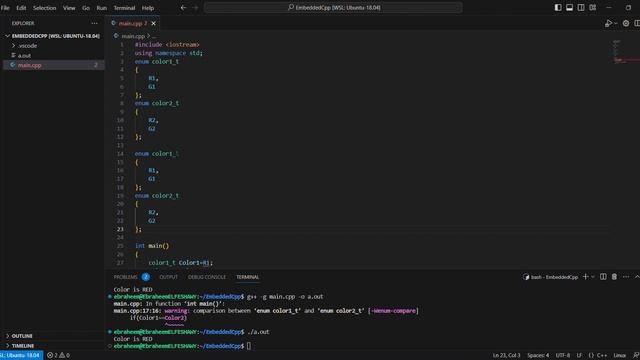Screen dimensions: 640x360
Task: Switch to the PROBLEMS panel tab
Action: (x=125, y=277)
